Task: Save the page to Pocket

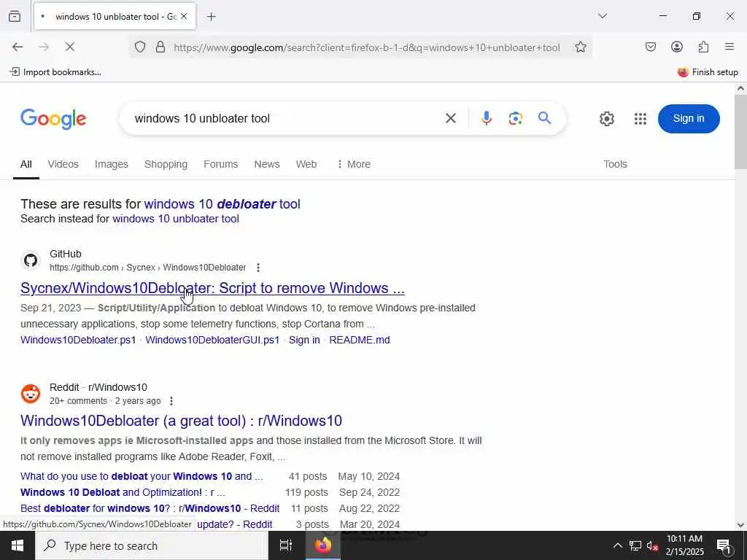Action: [650, 47]
